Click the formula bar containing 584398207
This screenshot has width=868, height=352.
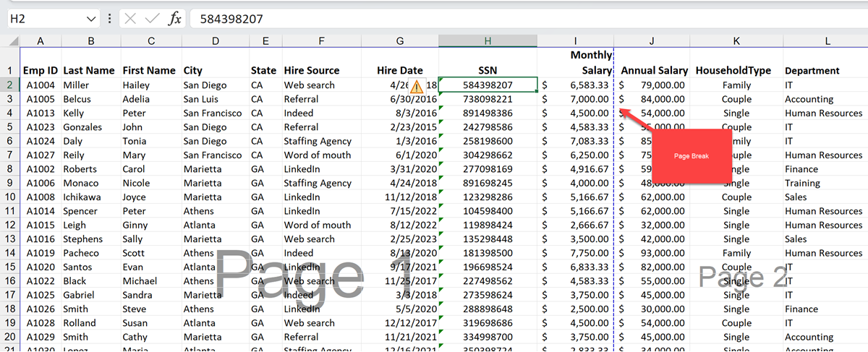tap(528, 19)
